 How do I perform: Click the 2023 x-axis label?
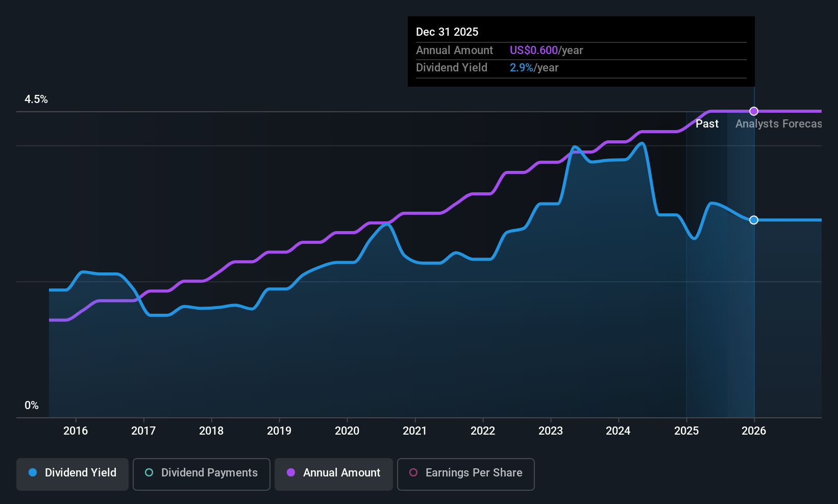point(551,431)
